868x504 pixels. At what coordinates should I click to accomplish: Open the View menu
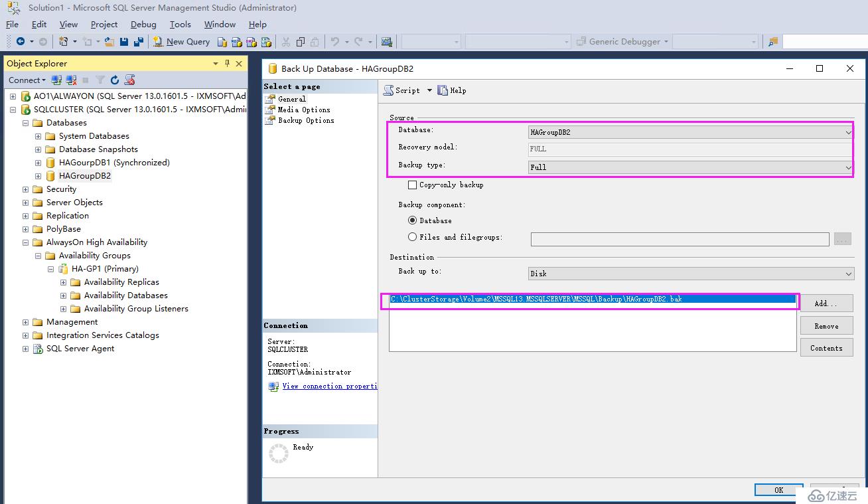coord(68,25)
